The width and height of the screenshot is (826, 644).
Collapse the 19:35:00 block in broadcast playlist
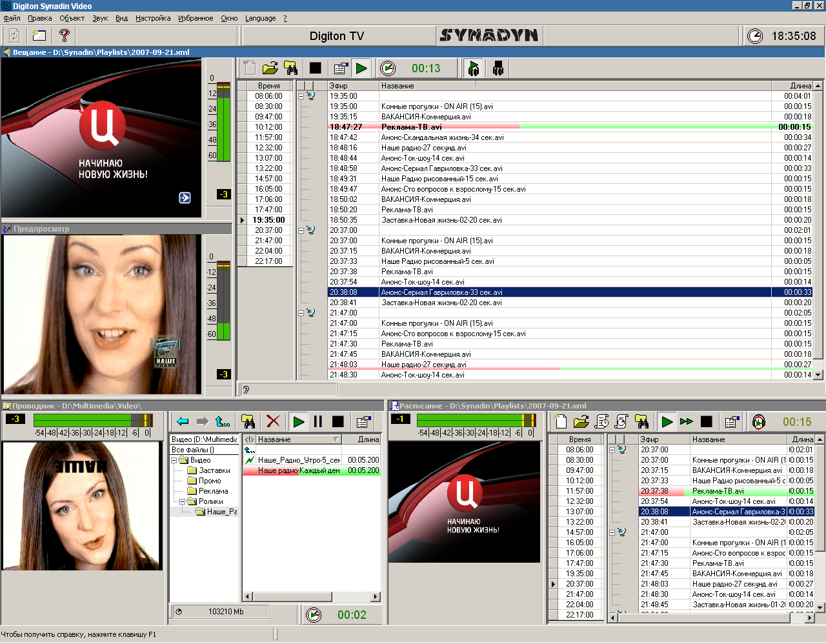301,96
